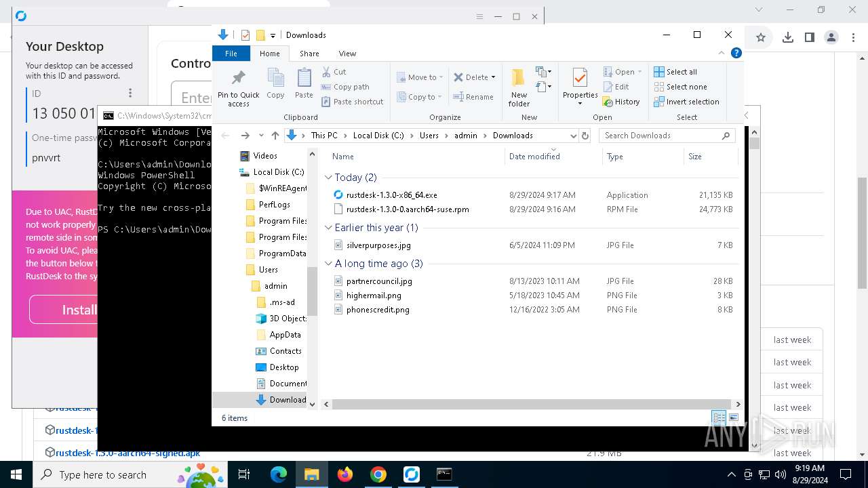Click Users in address breadcrumb
The image size is (868, 488).
(x=429, y=136)
